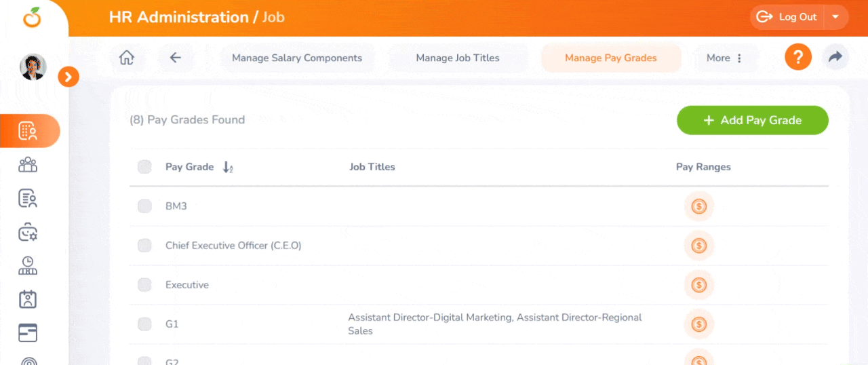
Task: Open pay ranges for Executive grade
Action: 699,285
